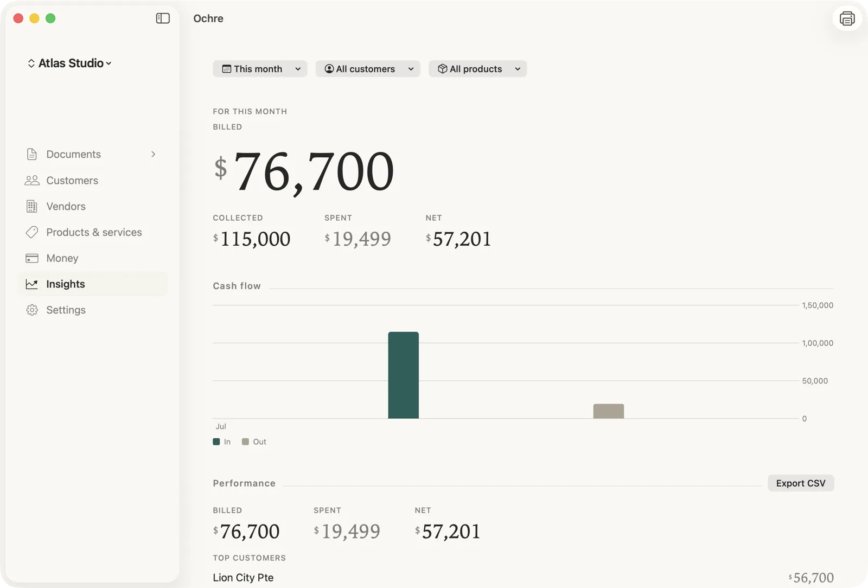
Task: Click the Export CSV button
Action: point(801,483)
